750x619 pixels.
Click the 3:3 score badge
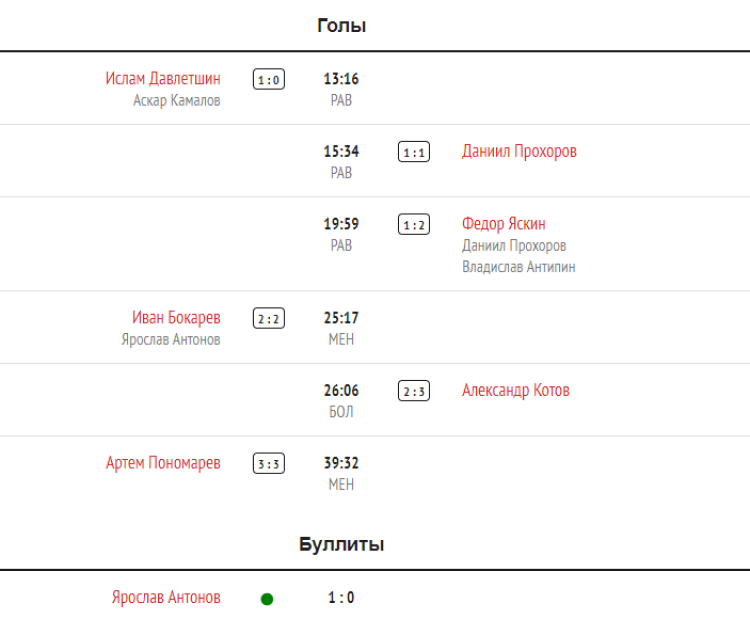[x=268, y=464]
